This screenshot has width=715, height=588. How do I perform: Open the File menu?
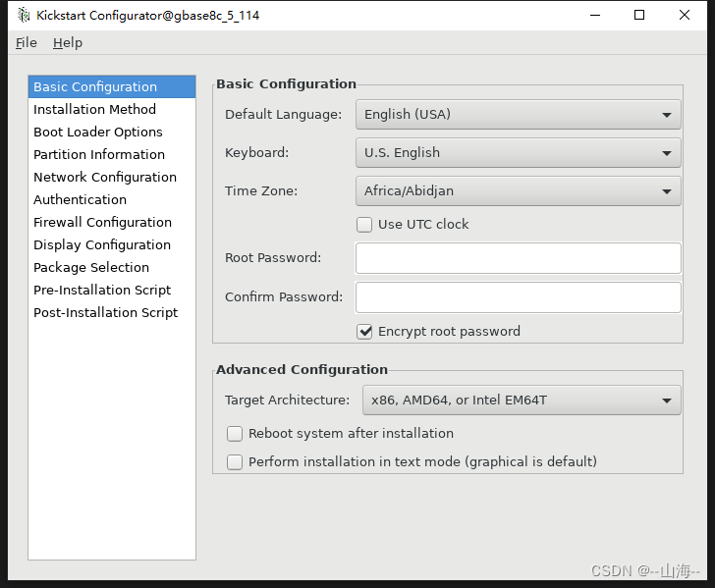click(x=27, y=43)
